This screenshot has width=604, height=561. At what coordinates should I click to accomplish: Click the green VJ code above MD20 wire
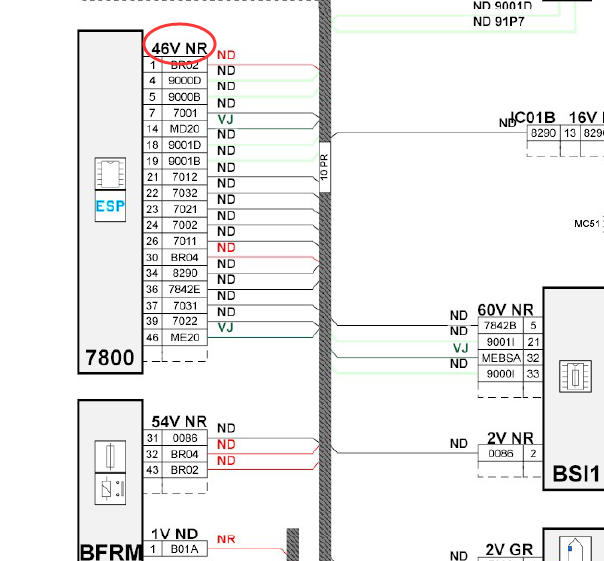pos(226,119)
